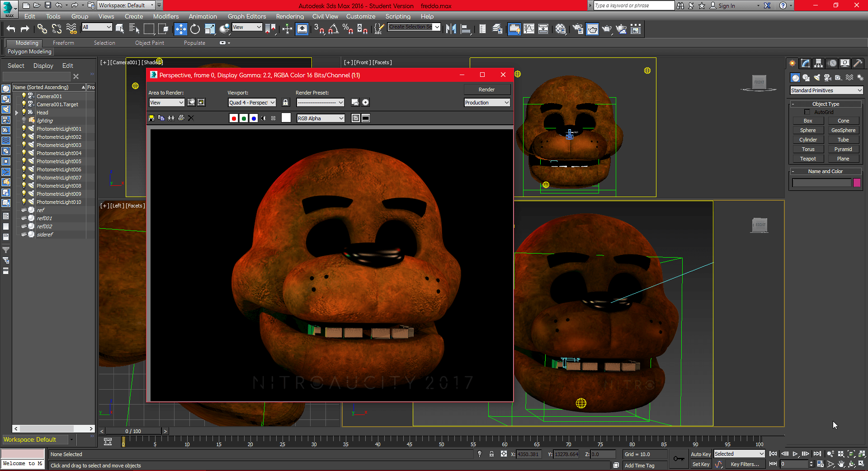Viewport: 868px width, 471px height.
Task: Toggle alpha channel display in render window
Action: point(264,118)
